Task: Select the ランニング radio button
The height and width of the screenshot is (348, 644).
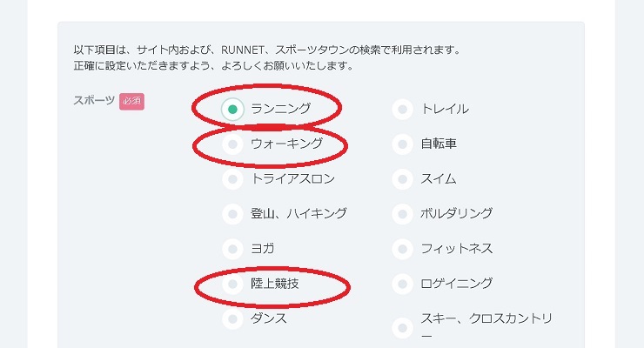Action: coord(232,109)
